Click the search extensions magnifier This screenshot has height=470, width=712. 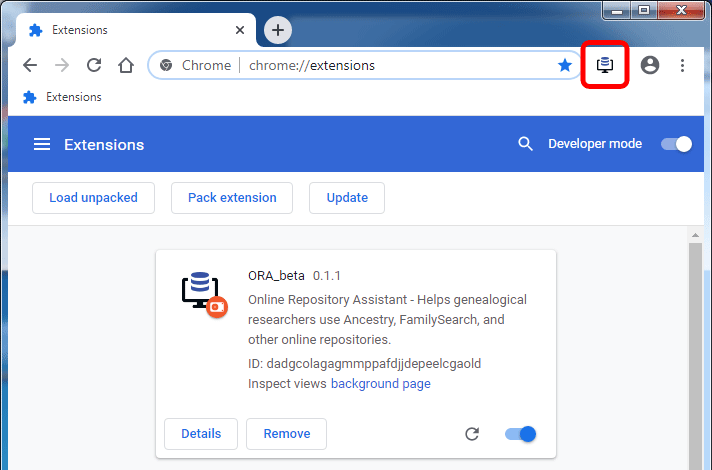pyautogui.click(x=525, y=144)
